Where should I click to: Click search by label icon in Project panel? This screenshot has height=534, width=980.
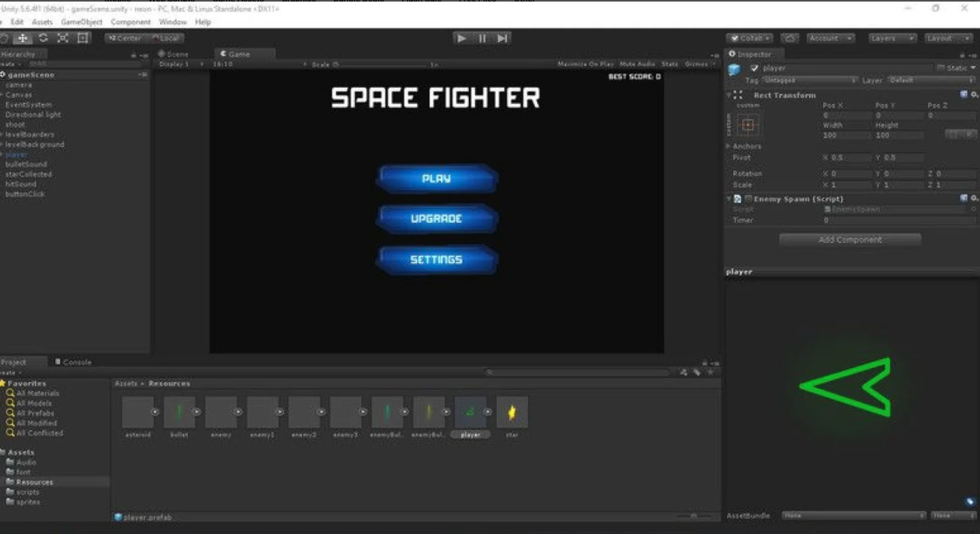tap(697, 373)
